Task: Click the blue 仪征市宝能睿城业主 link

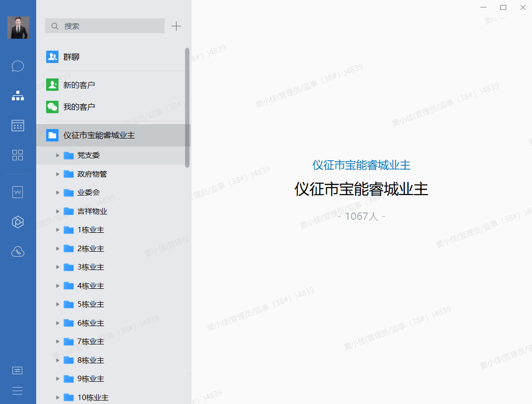Action: tap(361, 165)
